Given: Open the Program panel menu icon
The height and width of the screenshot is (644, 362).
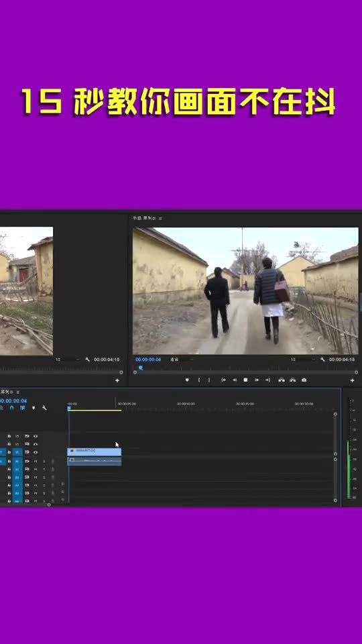Looking at the screenshot, I should point(160,219).
